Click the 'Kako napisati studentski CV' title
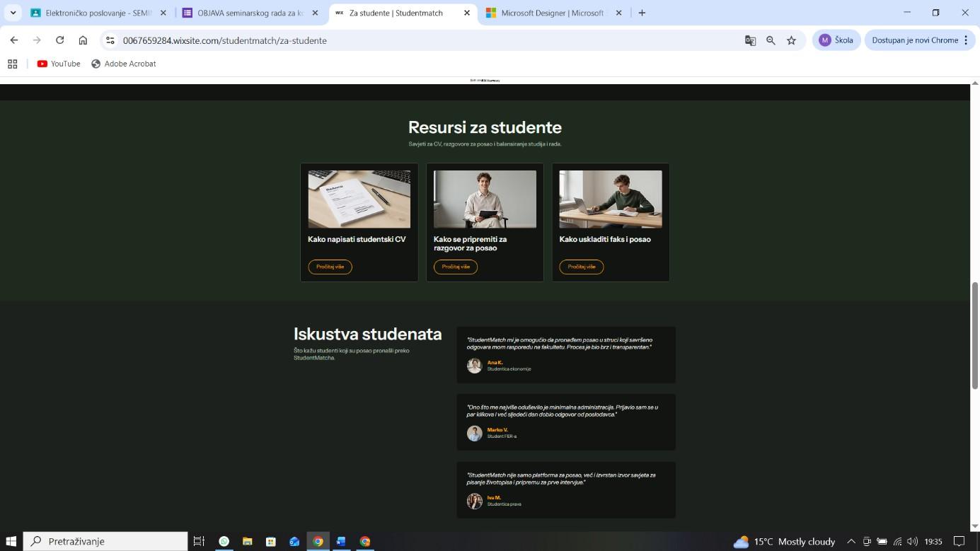The height and width of the screenshot is (551, 980). (357, 239)
